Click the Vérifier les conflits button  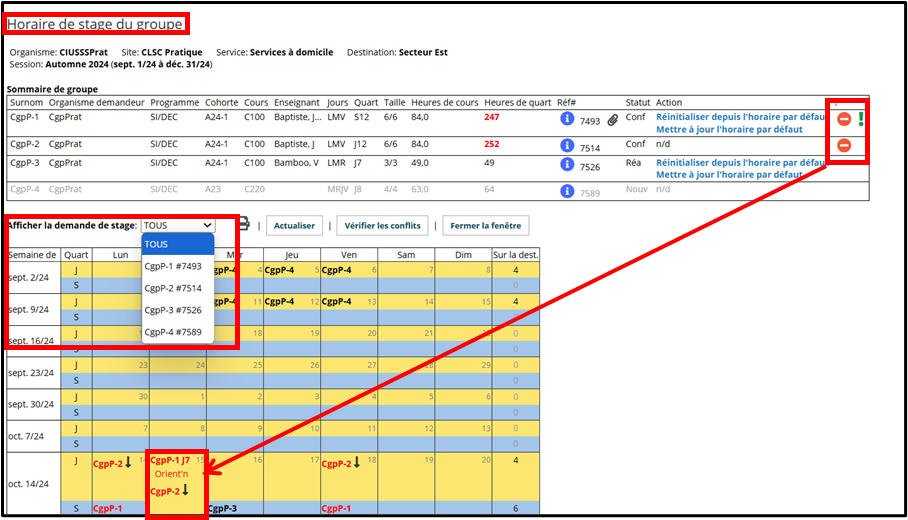pos(382,226)
